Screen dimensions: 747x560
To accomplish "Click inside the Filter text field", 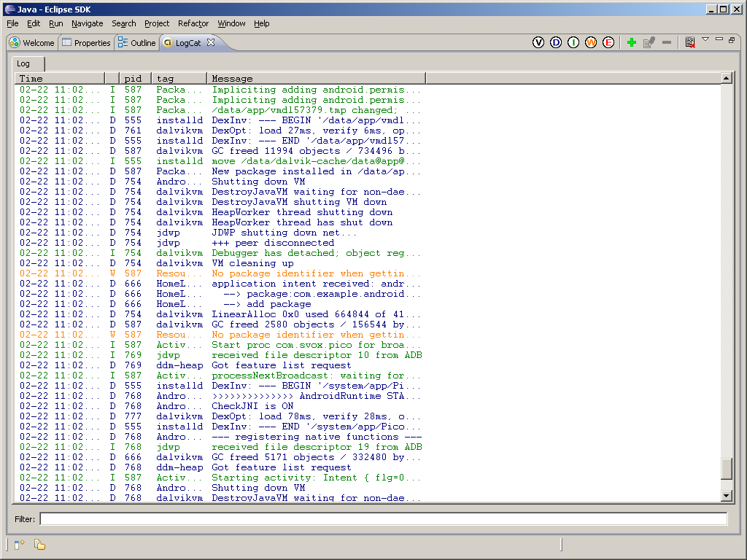I will pos(384,518).
